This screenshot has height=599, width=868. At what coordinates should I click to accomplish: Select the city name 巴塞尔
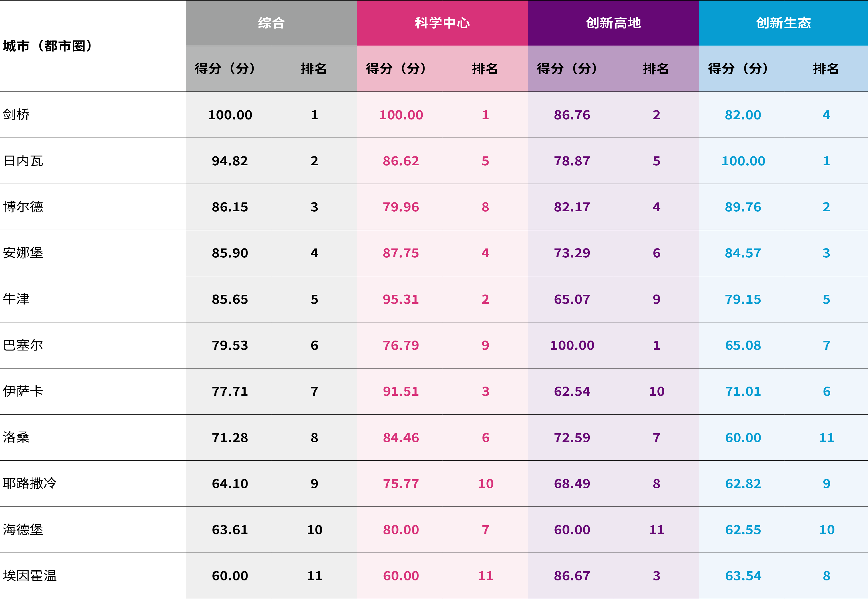click(23, 345)
